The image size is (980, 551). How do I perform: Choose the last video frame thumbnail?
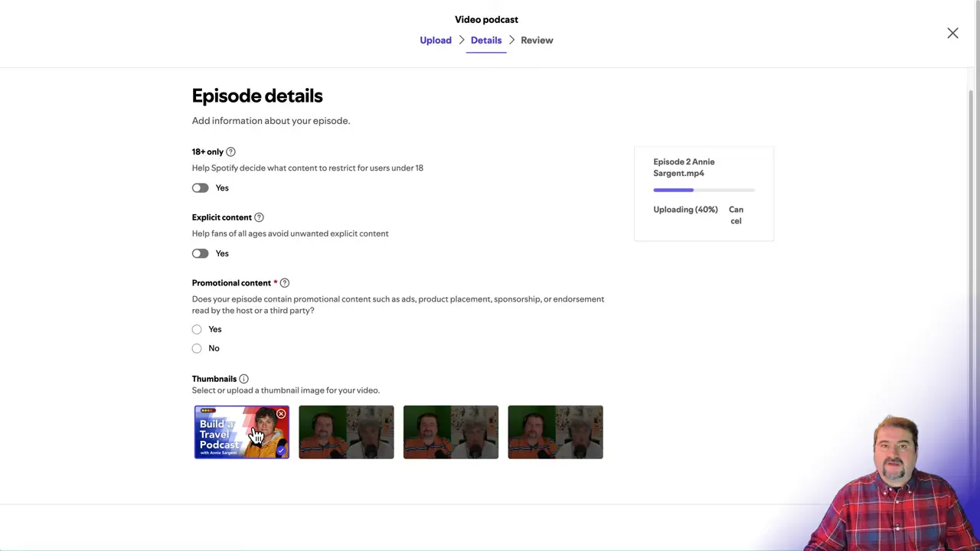pyautogui.click(x=555, y=432)
